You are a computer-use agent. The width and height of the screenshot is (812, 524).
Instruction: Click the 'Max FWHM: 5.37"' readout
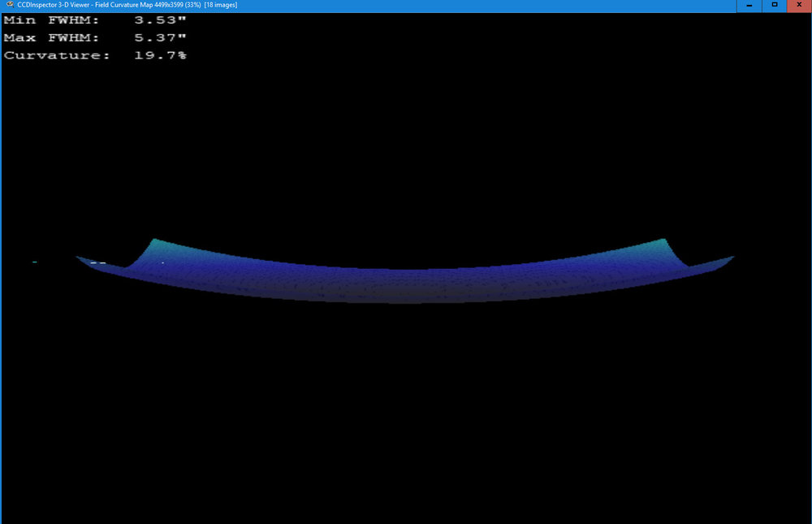point(95,38)
